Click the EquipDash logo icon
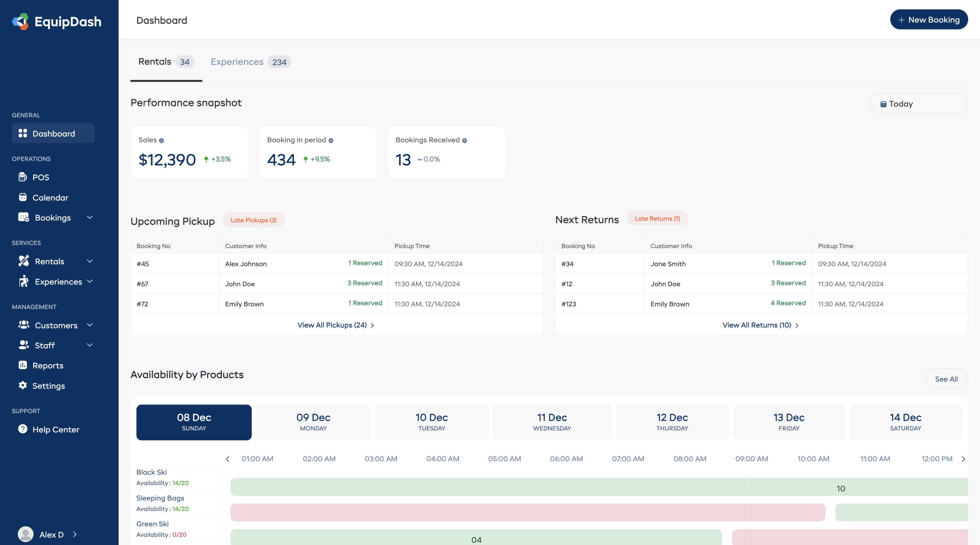Screen dimensions: 980x545 [21, 21]
